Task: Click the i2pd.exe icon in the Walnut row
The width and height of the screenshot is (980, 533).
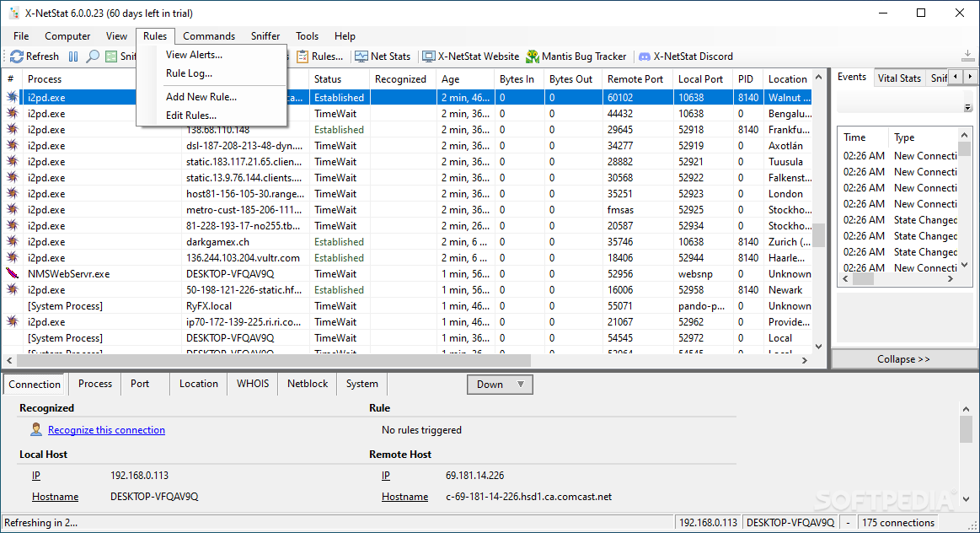Action: [12, 97]
